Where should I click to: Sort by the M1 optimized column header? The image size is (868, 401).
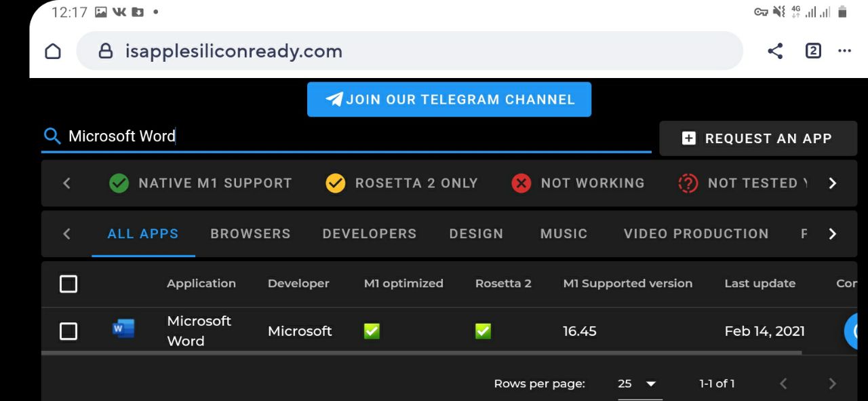(403, 284)
